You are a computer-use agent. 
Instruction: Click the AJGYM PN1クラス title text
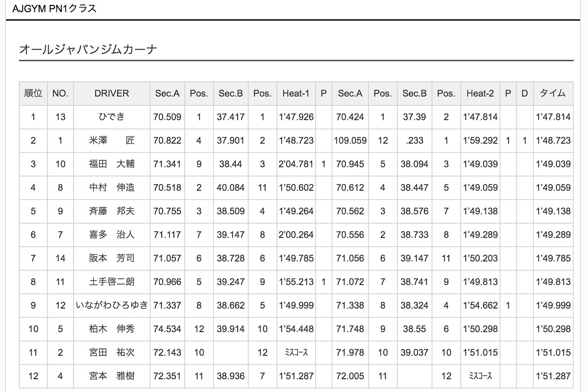(x=54, y=8)
